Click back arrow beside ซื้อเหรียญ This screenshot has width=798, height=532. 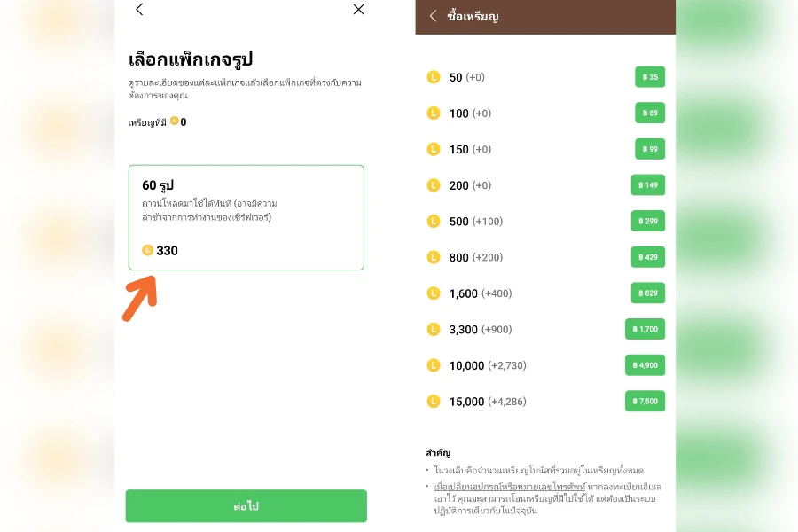(433, 16)
